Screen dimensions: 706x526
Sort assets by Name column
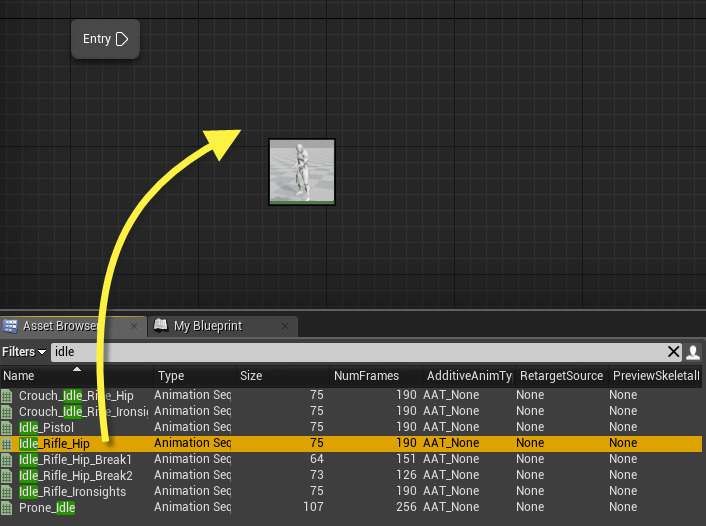pyautogui.click(x=76, y=376)
